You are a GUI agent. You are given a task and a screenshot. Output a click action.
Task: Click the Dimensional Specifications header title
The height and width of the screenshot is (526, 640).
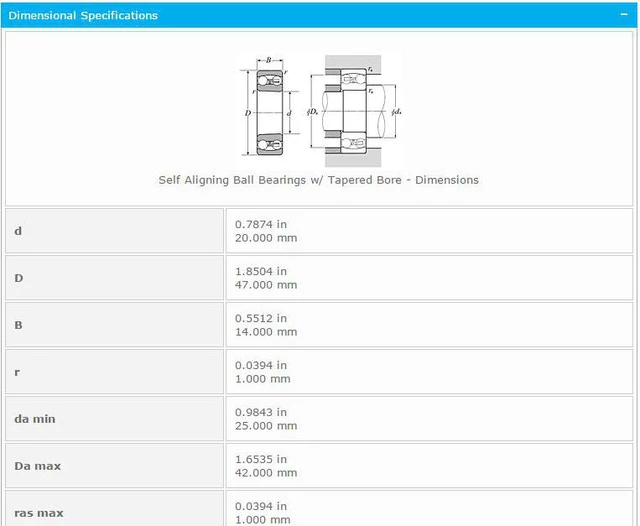click(x=83, y=16)
